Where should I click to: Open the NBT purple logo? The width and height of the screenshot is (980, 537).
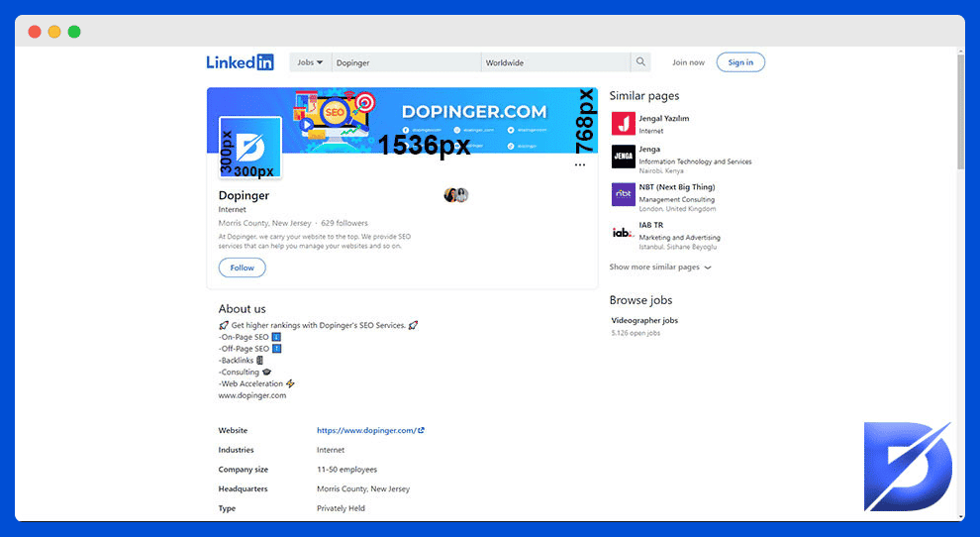[x=623, y=194]
